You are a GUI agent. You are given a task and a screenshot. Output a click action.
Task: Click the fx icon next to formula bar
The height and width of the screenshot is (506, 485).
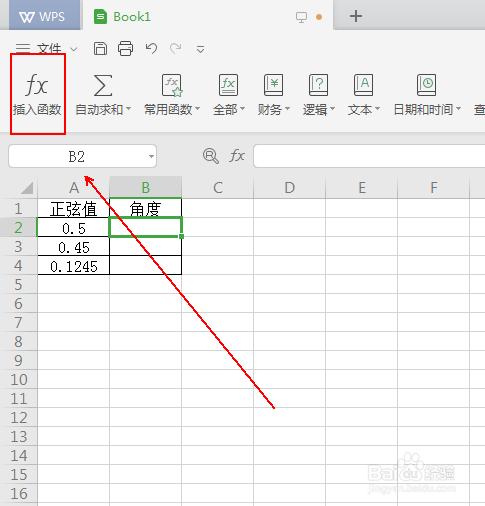237,156
